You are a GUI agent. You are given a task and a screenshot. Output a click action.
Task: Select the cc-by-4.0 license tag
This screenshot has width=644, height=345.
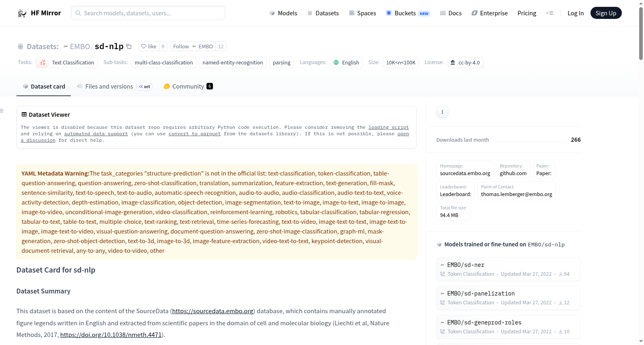pos(465,62)
